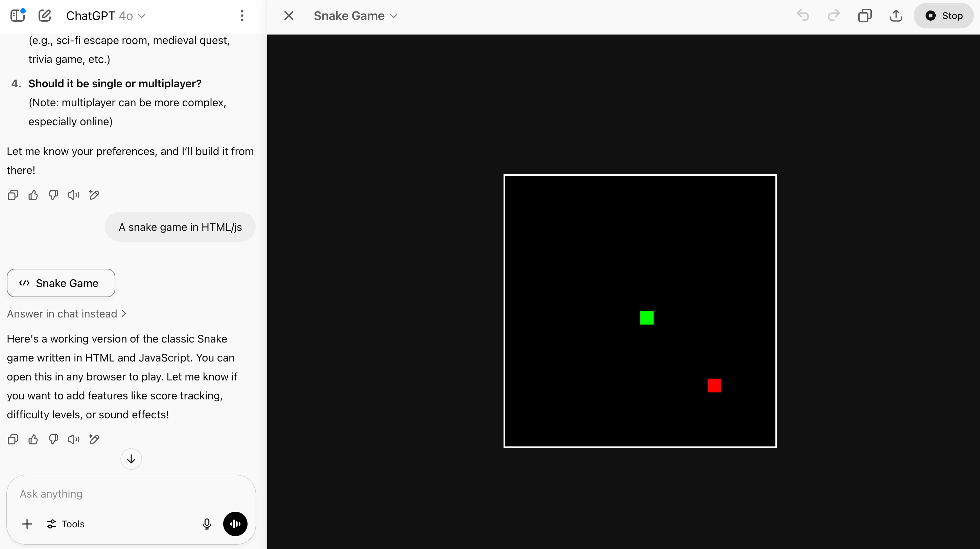Start voice mode with waveform button
This screenshot has width=980, height=549.
[x=235, y=524]
